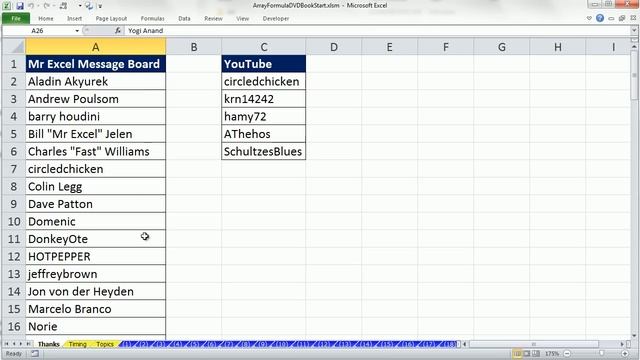The image size is (640, 360).
Task: Click the Insert Function fx icon
Action: point(118,31)
